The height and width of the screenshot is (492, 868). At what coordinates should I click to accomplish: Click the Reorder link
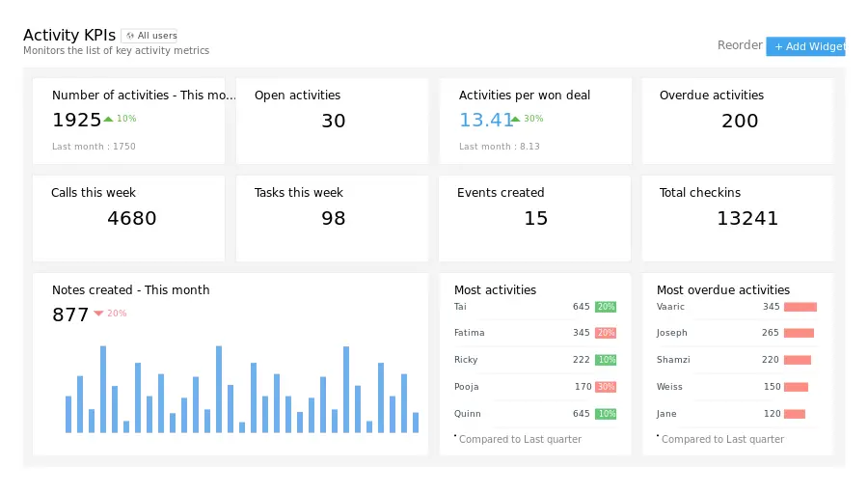740,44
